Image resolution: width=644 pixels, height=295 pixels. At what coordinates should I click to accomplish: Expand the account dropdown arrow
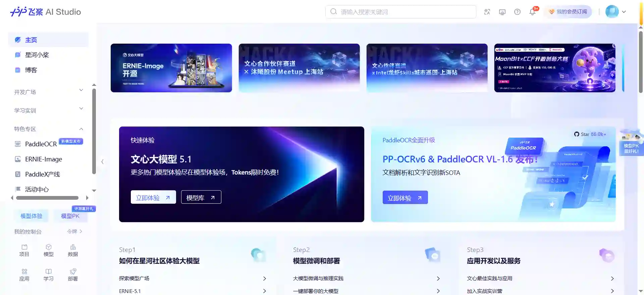624,12
